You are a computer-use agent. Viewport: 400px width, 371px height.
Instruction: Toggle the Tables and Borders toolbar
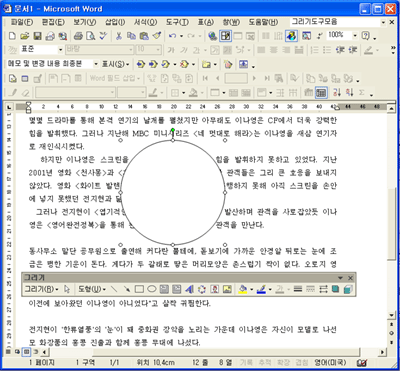(225, 36)
